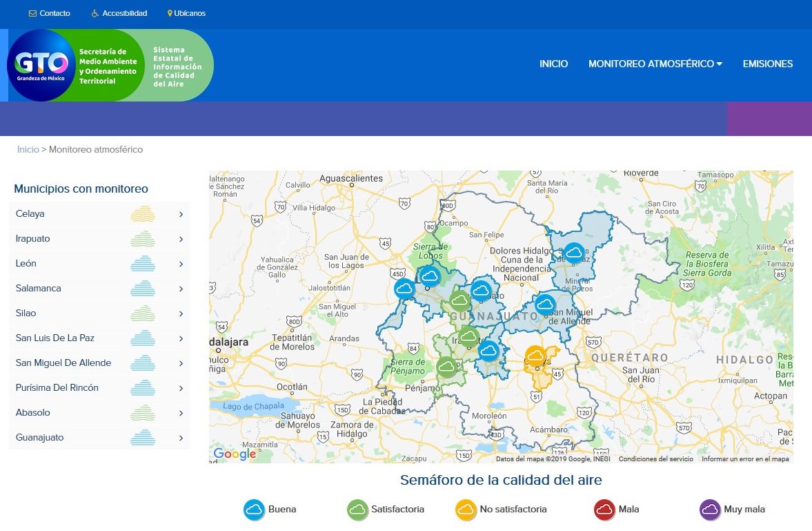Click the blue cloud marker just above the GUANAJUATO label
The width and height of the screenshot is (812, 531).
(481, 291)
